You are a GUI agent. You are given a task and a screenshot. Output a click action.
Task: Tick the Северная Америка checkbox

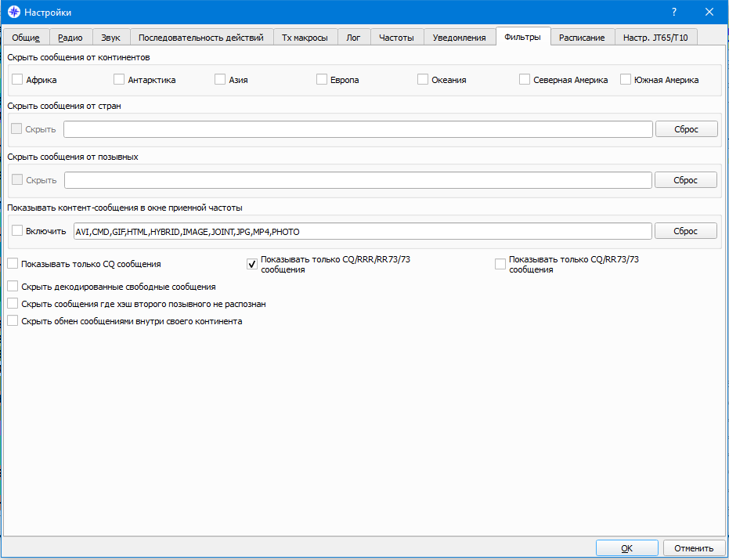[525, 80]
